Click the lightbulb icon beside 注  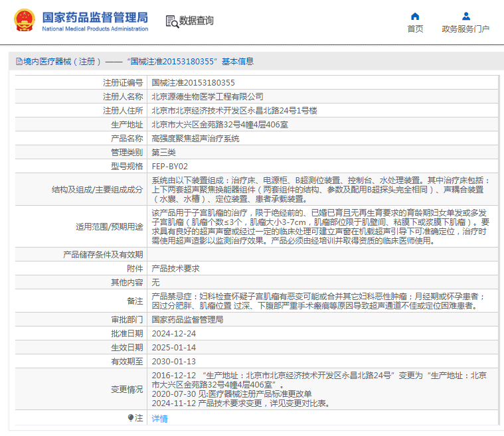click(x=131, y=418)
